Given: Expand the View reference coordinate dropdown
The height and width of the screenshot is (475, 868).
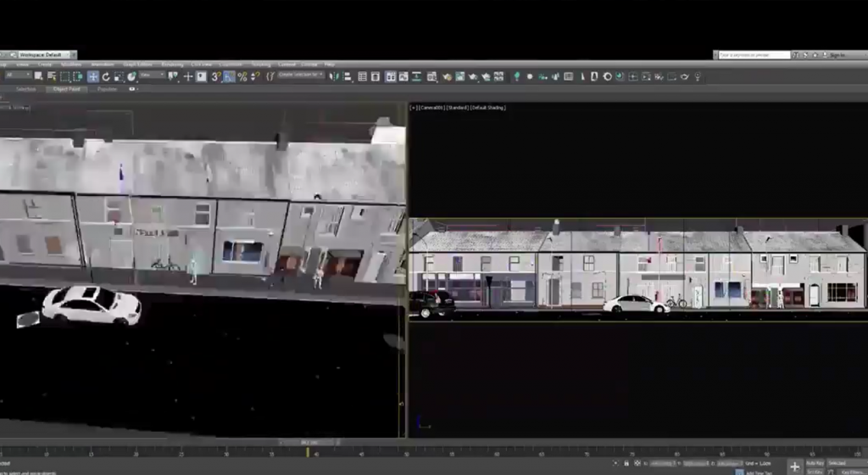Looking at the screenshot, I should tap(154, 76).
